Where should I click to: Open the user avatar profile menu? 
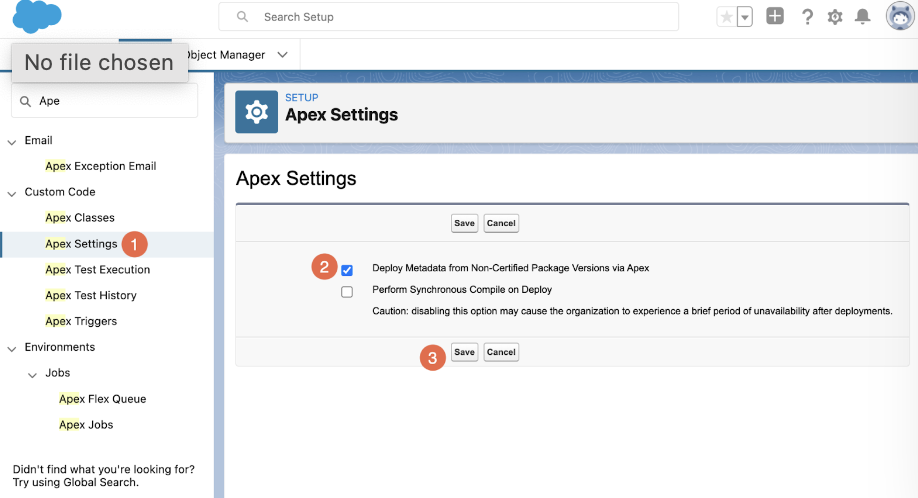click(x=900, y=16)
